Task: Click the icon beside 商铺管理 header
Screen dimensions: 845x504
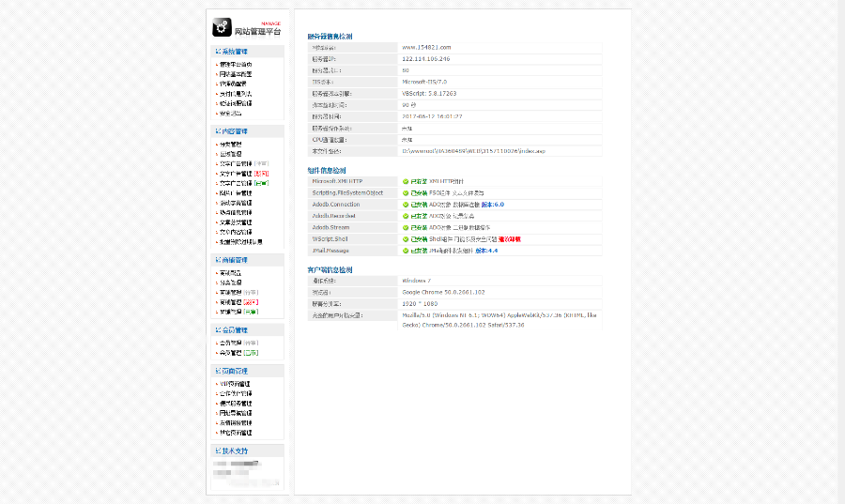Action: click(x=218, y=260)
